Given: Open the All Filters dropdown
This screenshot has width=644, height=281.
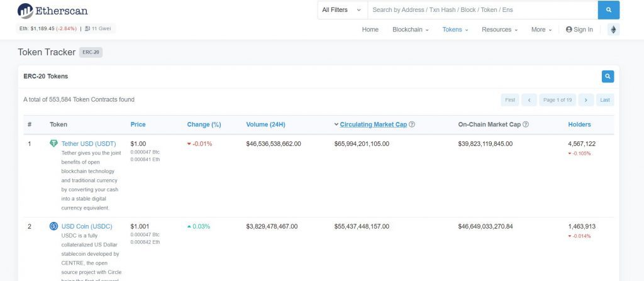Looking at the screenshot, I should pyautogui.click(x=342, y=10).
